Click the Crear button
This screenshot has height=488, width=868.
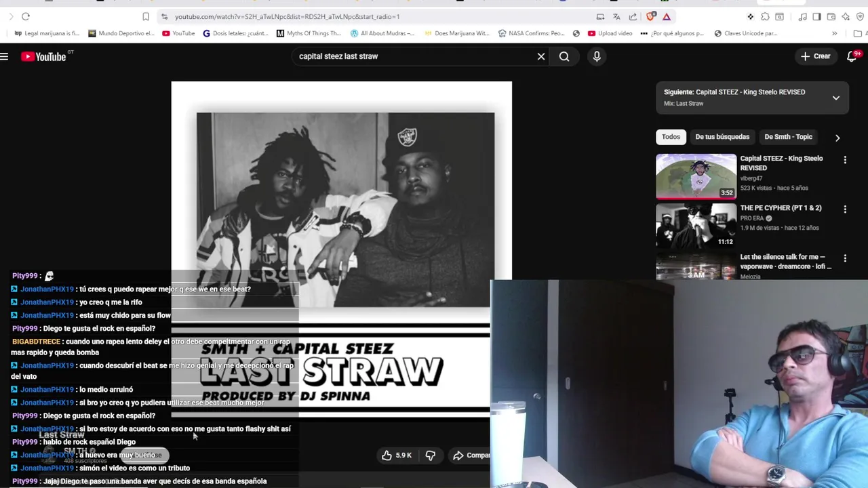pos(815,56)
